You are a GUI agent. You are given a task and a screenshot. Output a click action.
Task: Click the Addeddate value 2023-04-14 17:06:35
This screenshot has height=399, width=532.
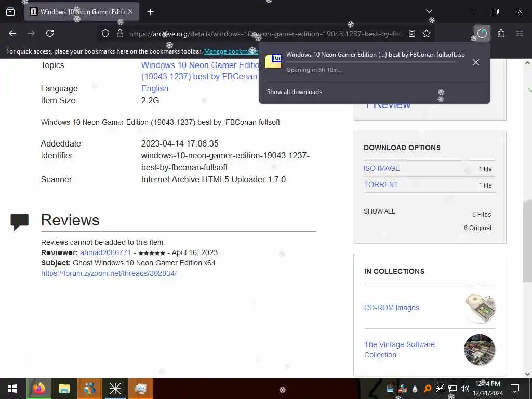180,143
